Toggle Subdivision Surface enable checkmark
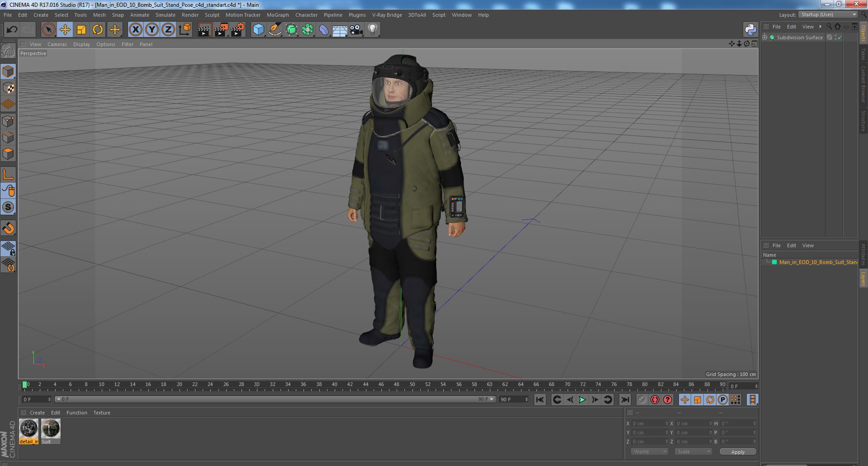The image size is (868, 466). click(840, 38)
